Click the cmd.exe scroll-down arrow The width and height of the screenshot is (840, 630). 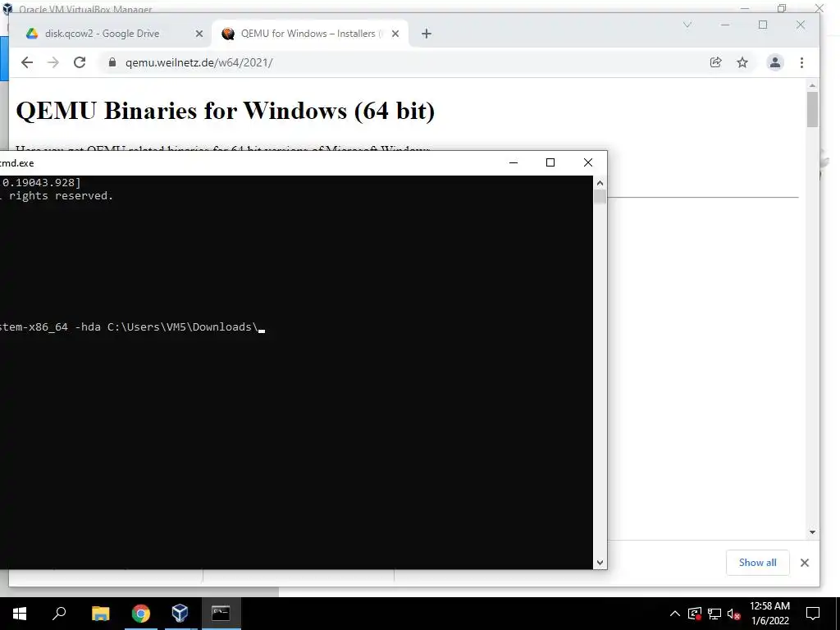click(600, 563)
